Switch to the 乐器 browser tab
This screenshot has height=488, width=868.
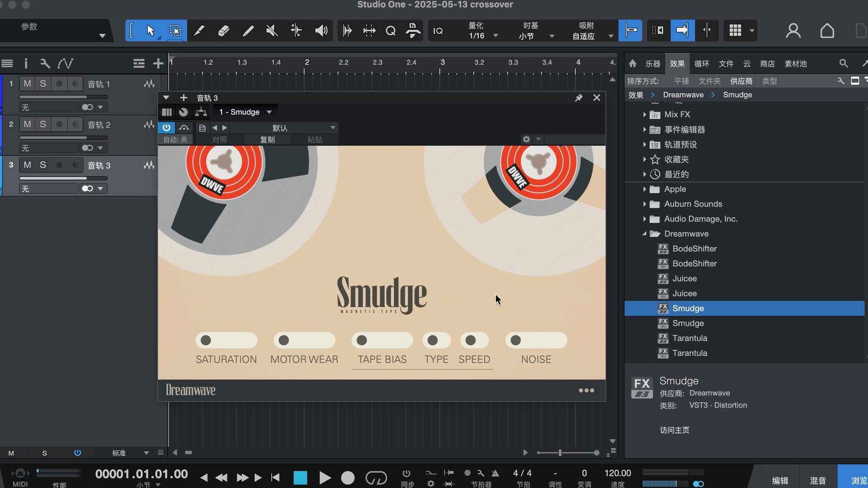point(652,64)
